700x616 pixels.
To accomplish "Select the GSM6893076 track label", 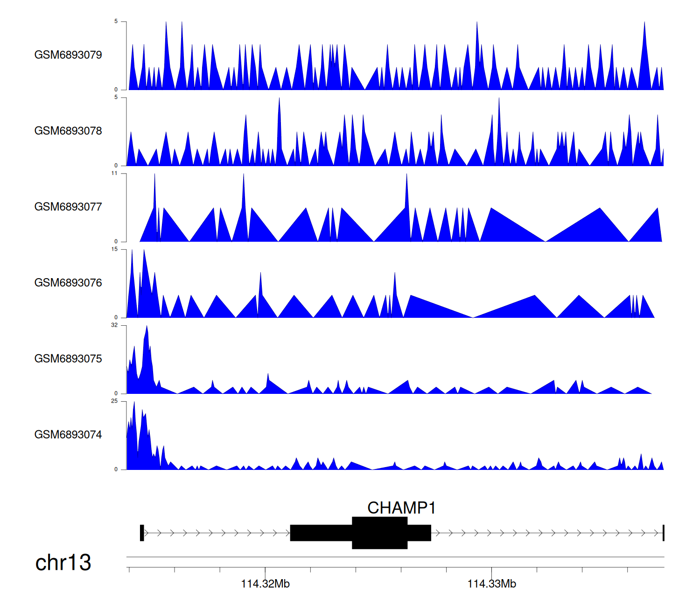I will pyautogui.click(x=68, y=283).
